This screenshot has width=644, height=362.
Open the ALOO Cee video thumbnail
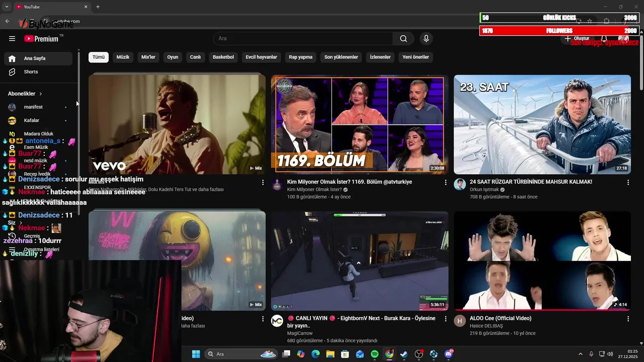542,261
